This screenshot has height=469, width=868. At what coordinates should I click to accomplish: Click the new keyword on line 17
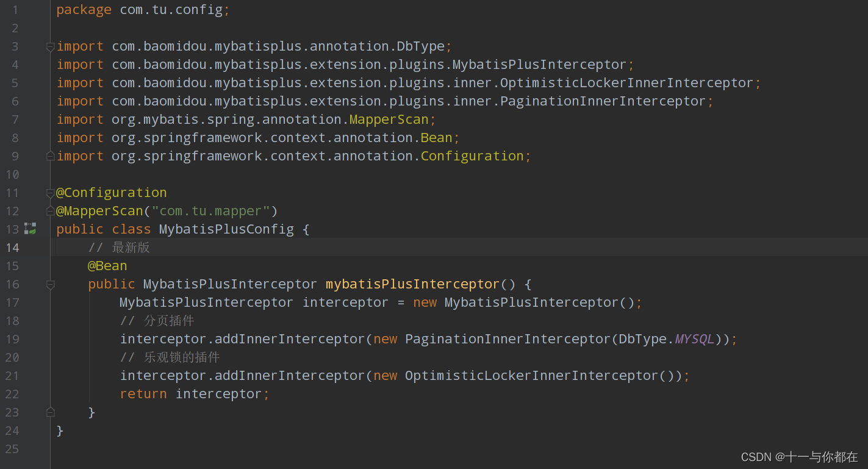pos(425,303)
